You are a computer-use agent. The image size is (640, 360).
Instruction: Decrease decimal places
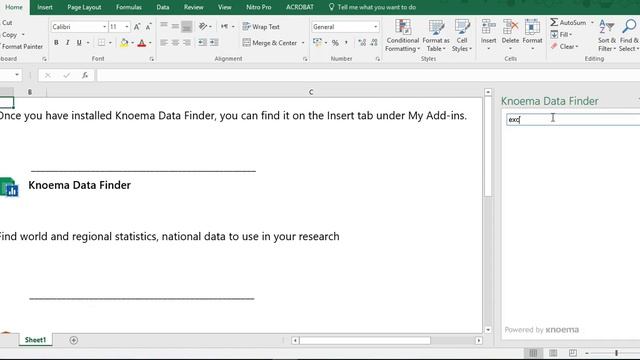click(x=374, y=42)
